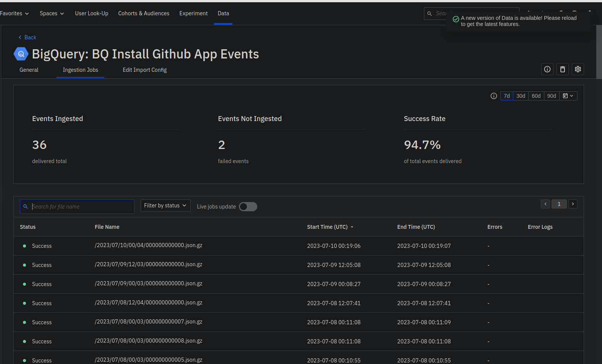Click start time 2023-07-10 00:19:06
Image resolution: width=602 pixels, height=364 pixels.
(334, 246)
